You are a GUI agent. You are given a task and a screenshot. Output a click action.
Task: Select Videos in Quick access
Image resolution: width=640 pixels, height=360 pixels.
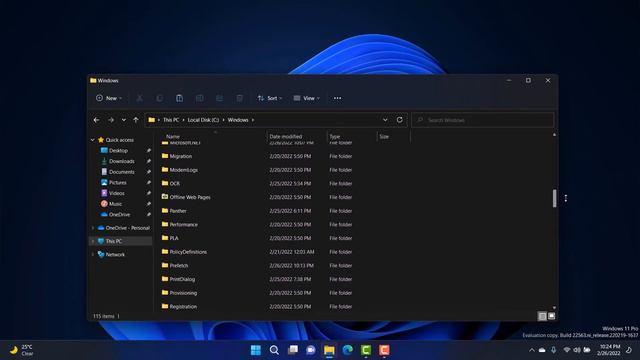[117, 193]
